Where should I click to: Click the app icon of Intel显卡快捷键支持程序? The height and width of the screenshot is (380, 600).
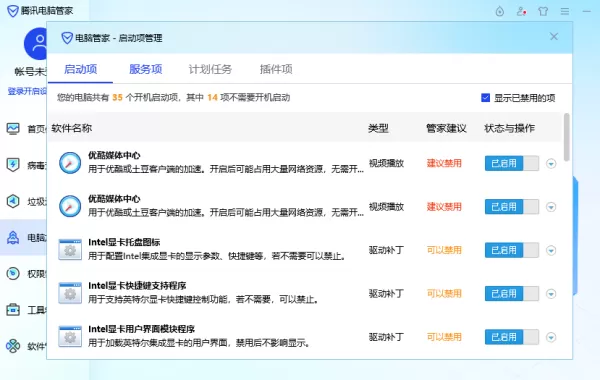click(x=70, y=293)
